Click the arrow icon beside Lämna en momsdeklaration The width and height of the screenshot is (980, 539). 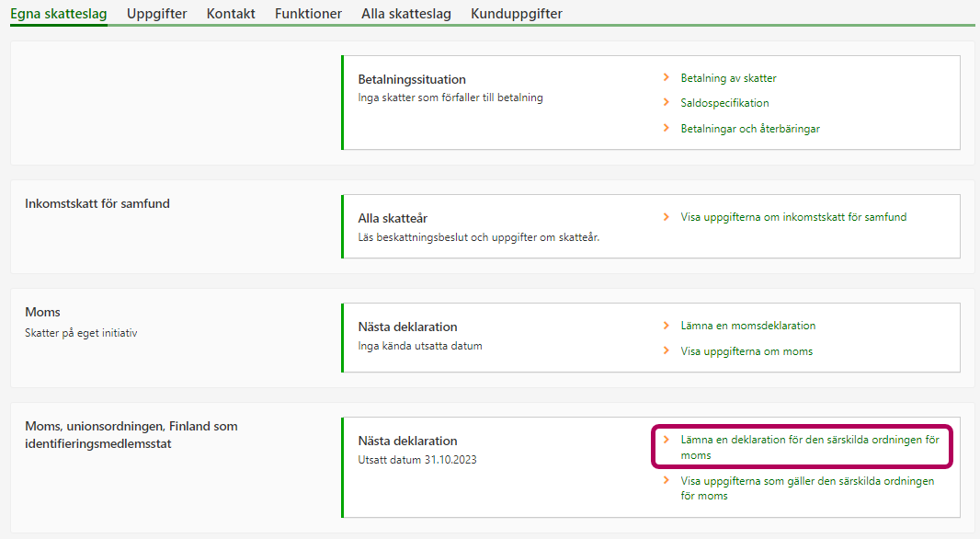tap(667, 326)
